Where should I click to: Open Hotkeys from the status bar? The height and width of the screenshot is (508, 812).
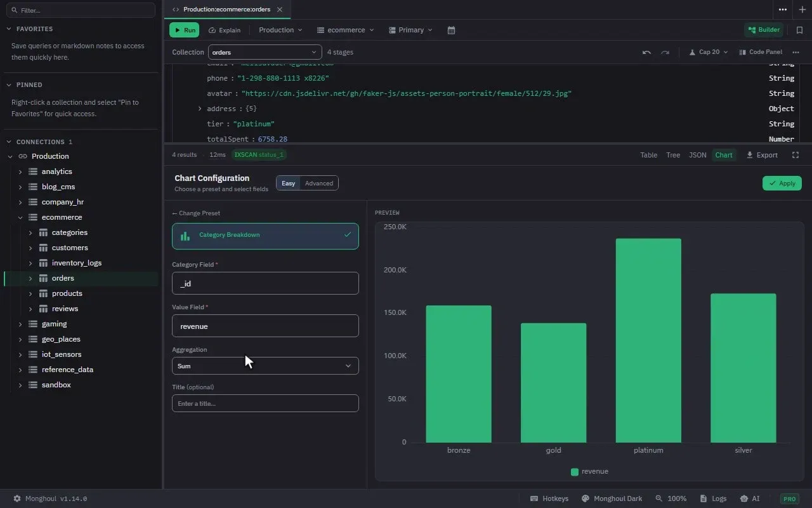549,498
